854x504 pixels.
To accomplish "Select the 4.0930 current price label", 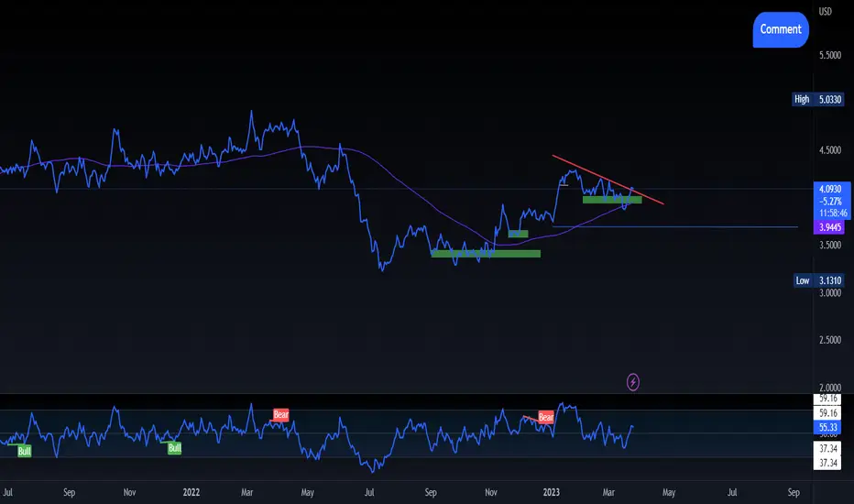I will (830, 189).
